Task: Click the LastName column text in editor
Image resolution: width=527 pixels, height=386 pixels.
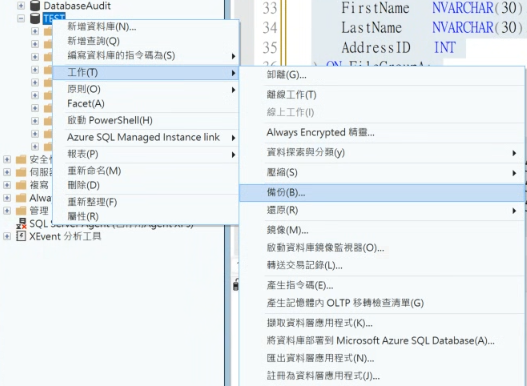Action: (x=372, y=28)
